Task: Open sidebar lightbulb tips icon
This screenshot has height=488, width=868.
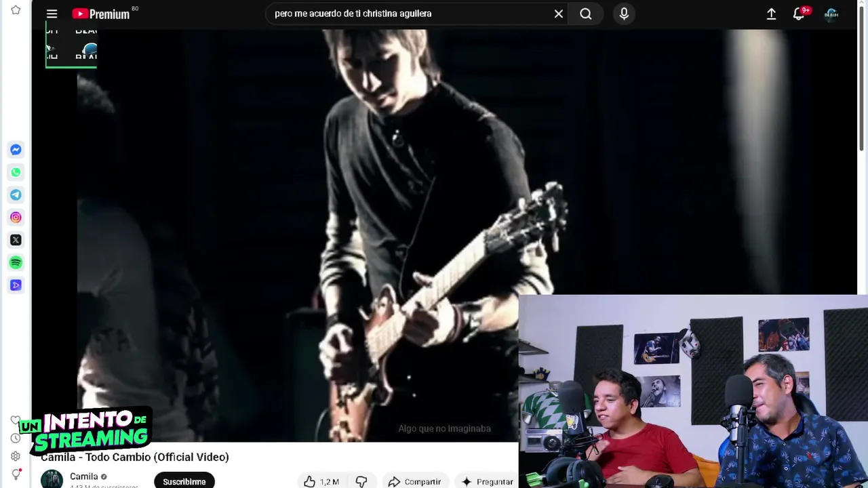Action: 16,474
